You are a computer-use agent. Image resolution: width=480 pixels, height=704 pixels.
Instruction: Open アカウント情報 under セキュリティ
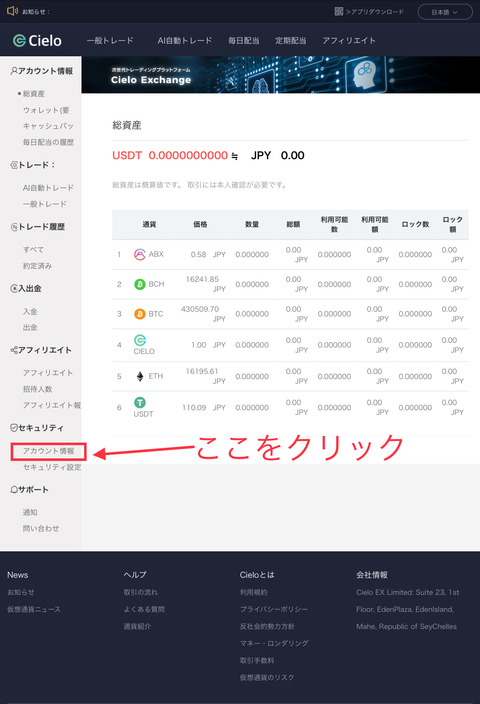tap(48, 451)
